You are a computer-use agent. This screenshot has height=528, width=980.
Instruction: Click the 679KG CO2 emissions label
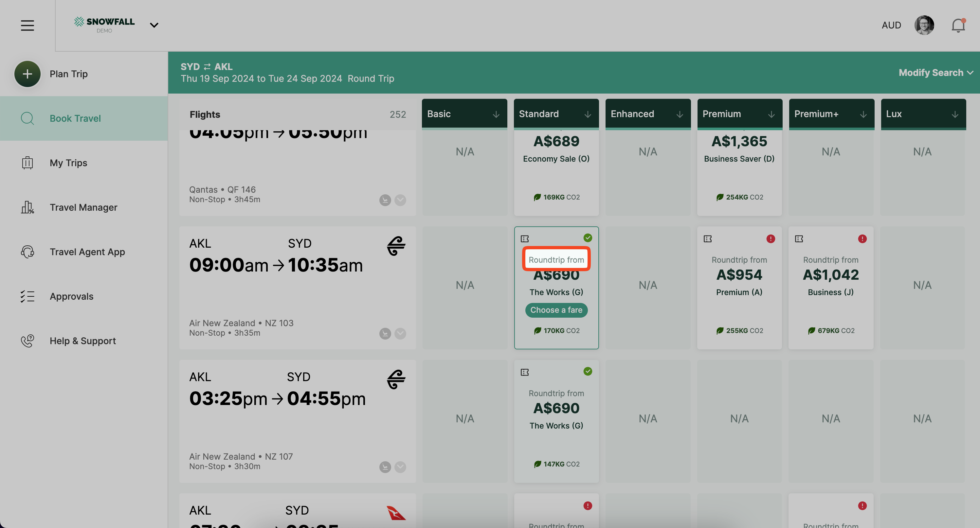(831, 331)
